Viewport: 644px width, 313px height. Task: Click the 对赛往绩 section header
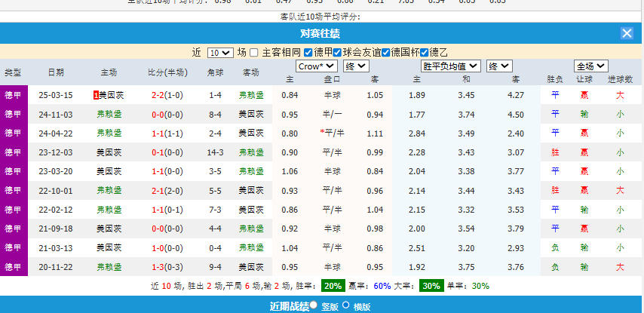coord(320,33)
